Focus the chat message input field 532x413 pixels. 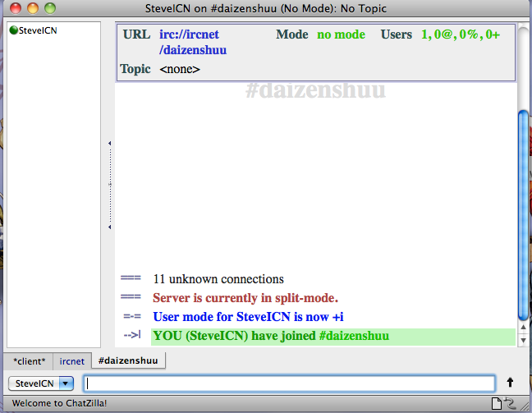pos(289,383)
